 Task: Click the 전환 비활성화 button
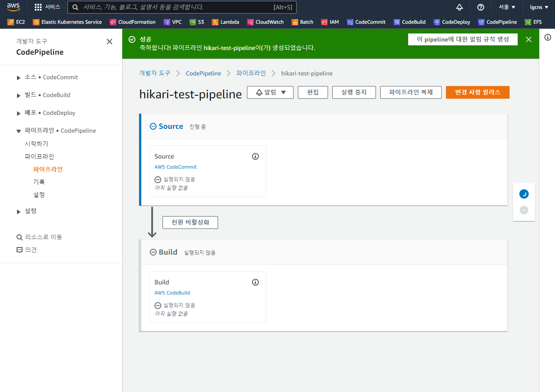[x=190, y=222]
